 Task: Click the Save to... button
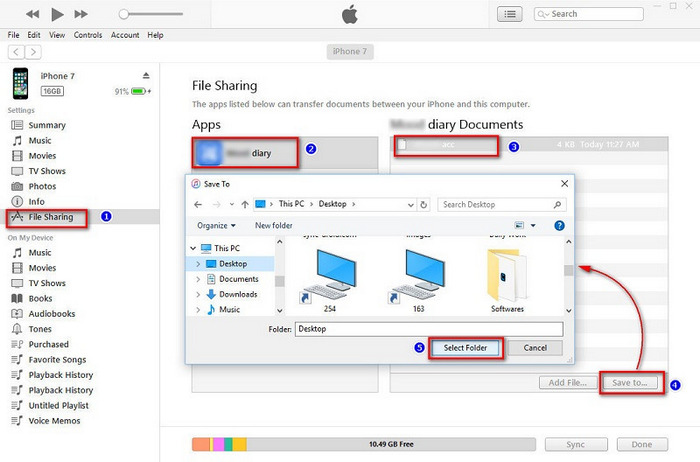(x=630, y=383)
